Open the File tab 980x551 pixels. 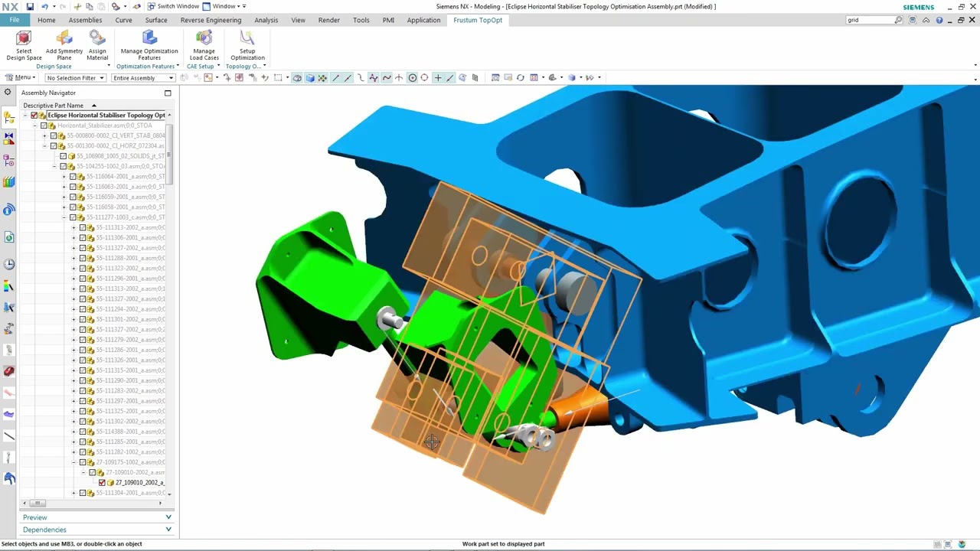[x=15, y=20]
